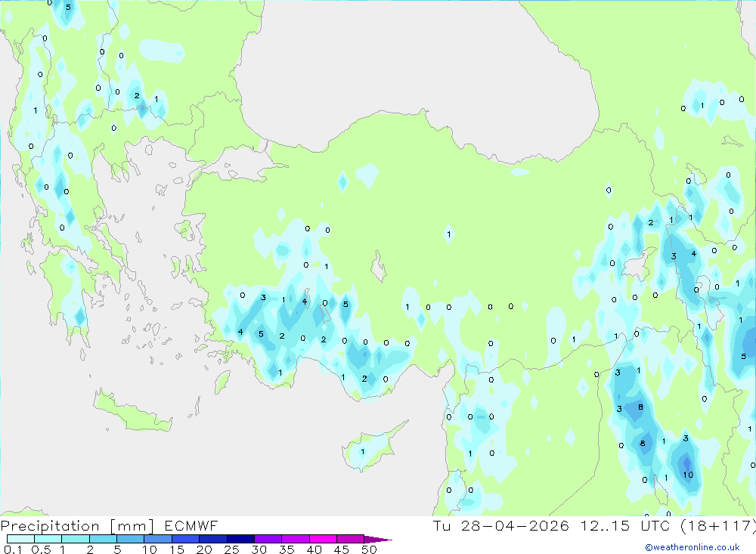Select the 30–35 mm purple legend swatch
The width and height of the screenshot is (756, 554).
point(268,539)
